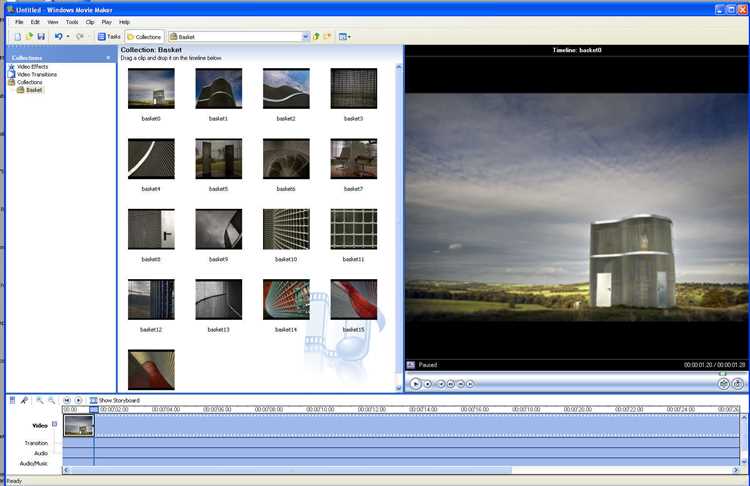750x486 pixels.
Task: Open the View menu
Action: tap(53, 22)
